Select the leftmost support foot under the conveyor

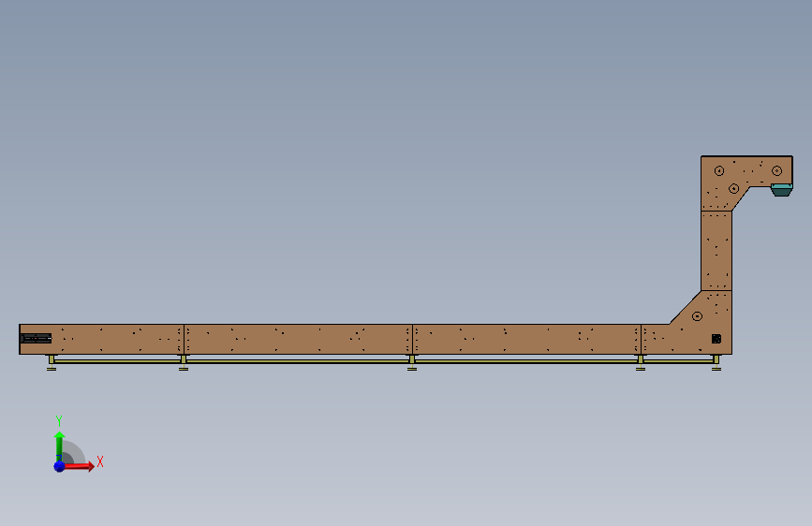52,363
